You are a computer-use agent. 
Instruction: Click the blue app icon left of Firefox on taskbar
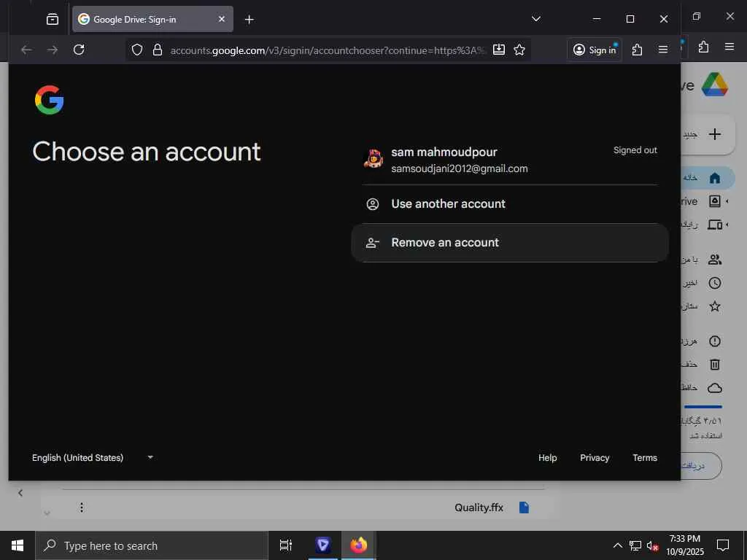(x=323, y=545)
